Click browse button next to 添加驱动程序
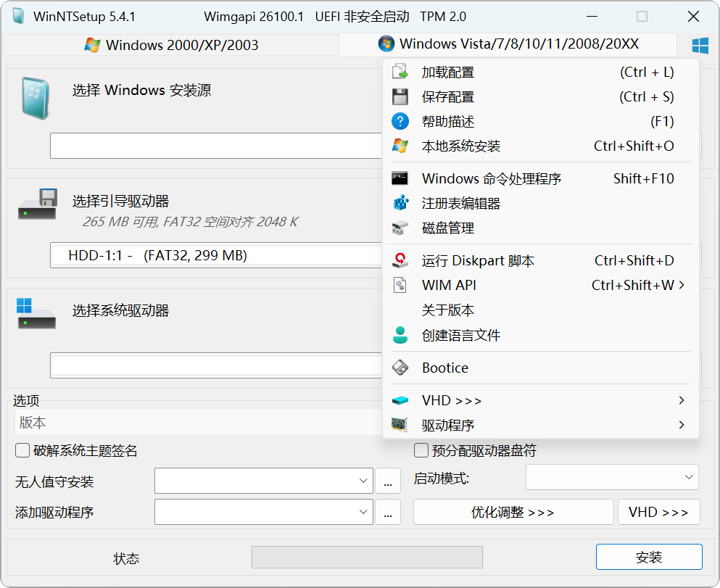Screen dimensions: 720x588 click(388, 512)
